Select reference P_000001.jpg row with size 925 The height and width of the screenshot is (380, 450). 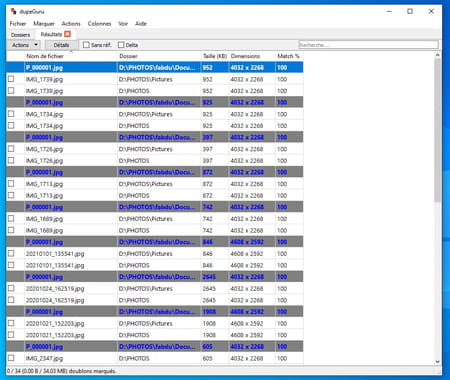pyautogui.click(x=155, y=102)
